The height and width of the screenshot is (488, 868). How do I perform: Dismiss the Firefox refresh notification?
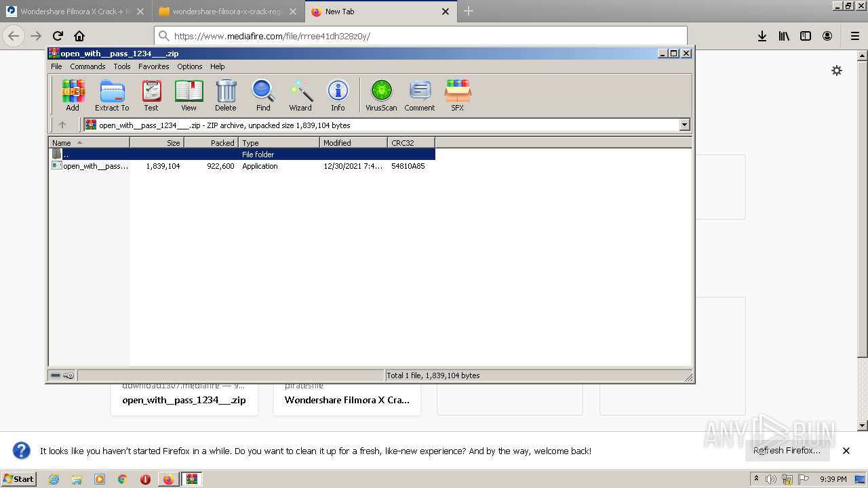click(846, 451)
